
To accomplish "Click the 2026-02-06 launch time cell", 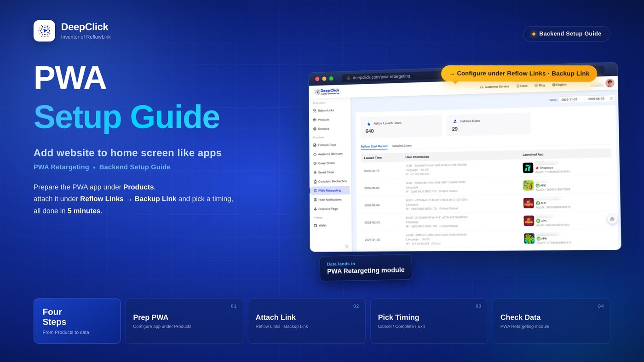I will point(372,206).
